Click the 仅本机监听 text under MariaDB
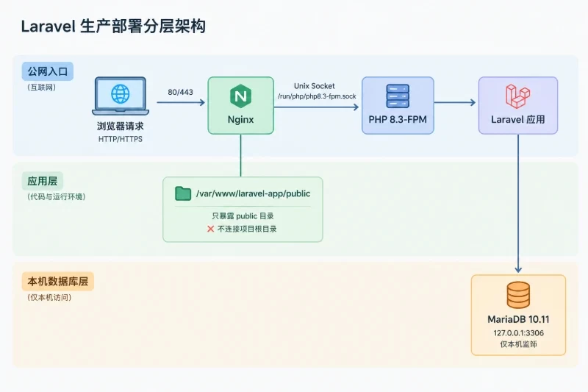Image resolution: width=588 pixels, height=392 pixels. (518, 344)
